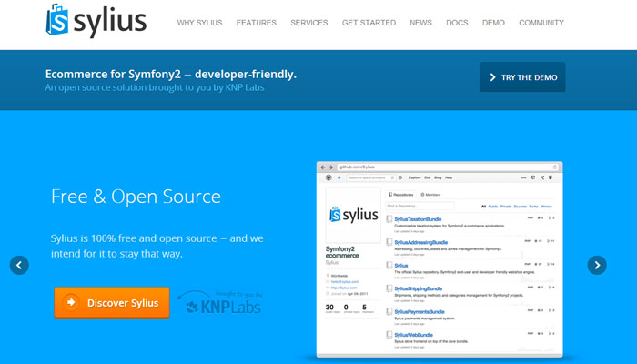
Task: Open the News section
Action: (x=421, y=23)
